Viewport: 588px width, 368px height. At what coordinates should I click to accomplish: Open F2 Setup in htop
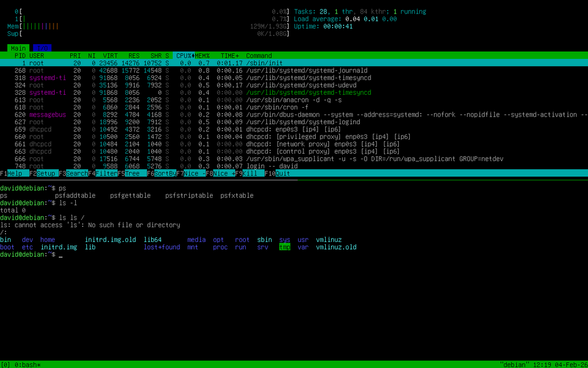point(44,174)
